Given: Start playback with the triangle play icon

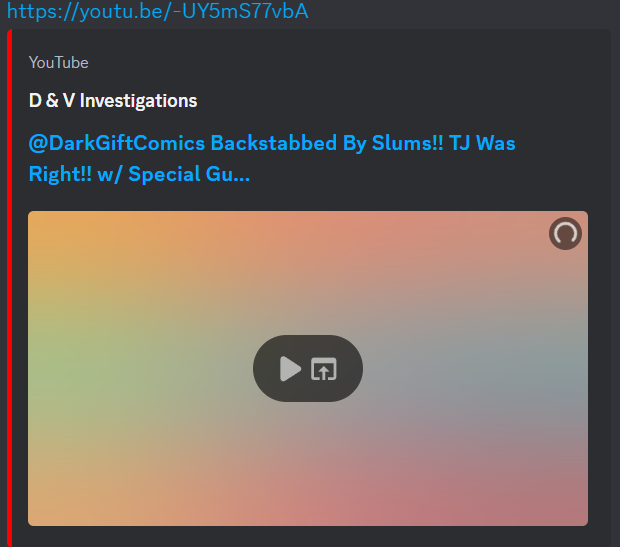Looking at the screenshot, I should point(290,369).
